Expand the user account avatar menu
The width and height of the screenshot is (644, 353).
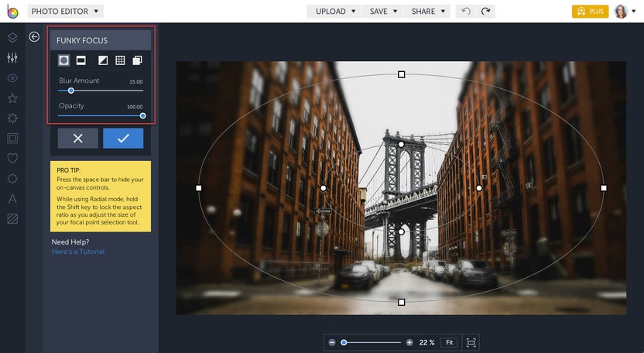click(x=625, y=12)
